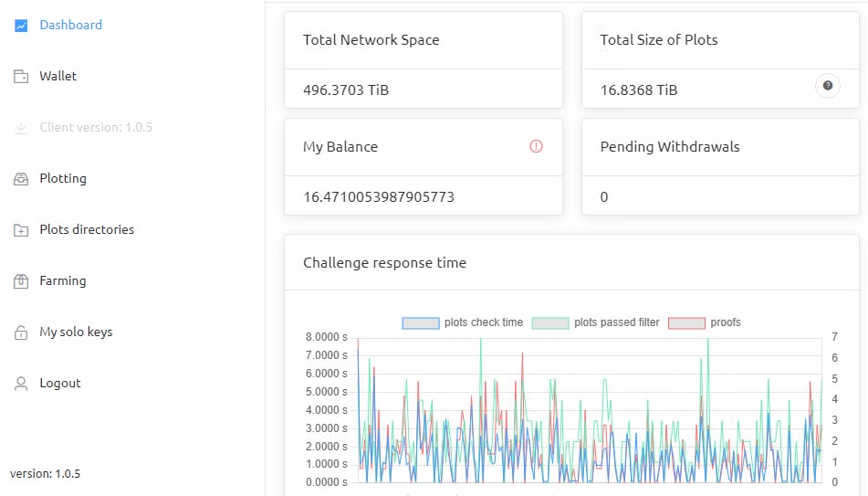Click the download icon beside Client version
This screenshot has height=496, width=868.
click(21, 128)
